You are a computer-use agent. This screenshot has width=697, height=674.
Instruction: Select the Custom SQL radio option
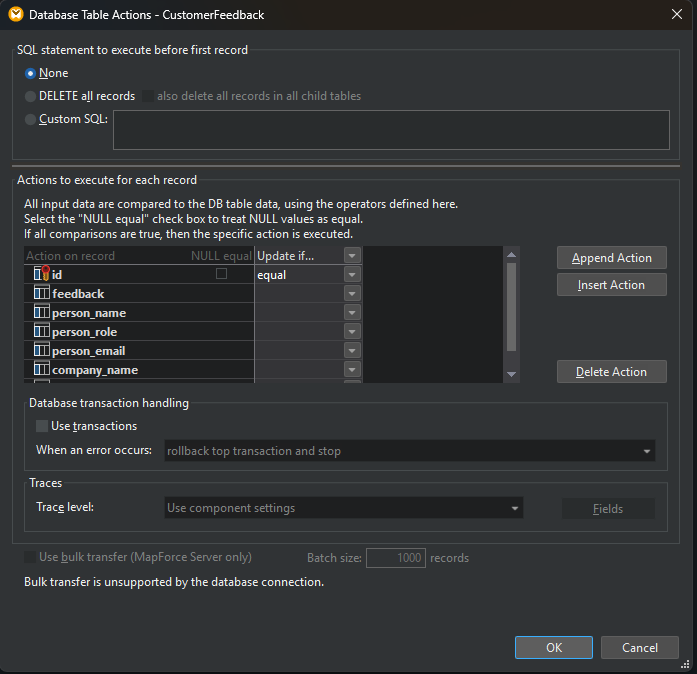tap(31, 119)
